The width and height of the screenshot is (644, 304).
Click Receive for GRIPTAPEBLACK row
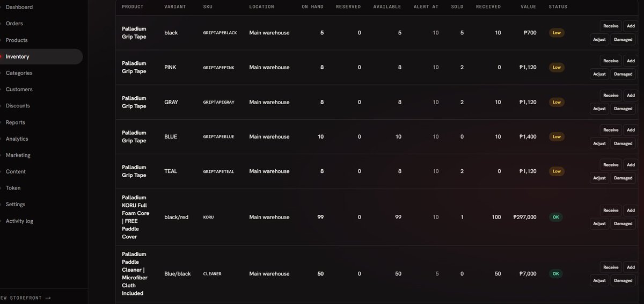[x=611, y=26]
